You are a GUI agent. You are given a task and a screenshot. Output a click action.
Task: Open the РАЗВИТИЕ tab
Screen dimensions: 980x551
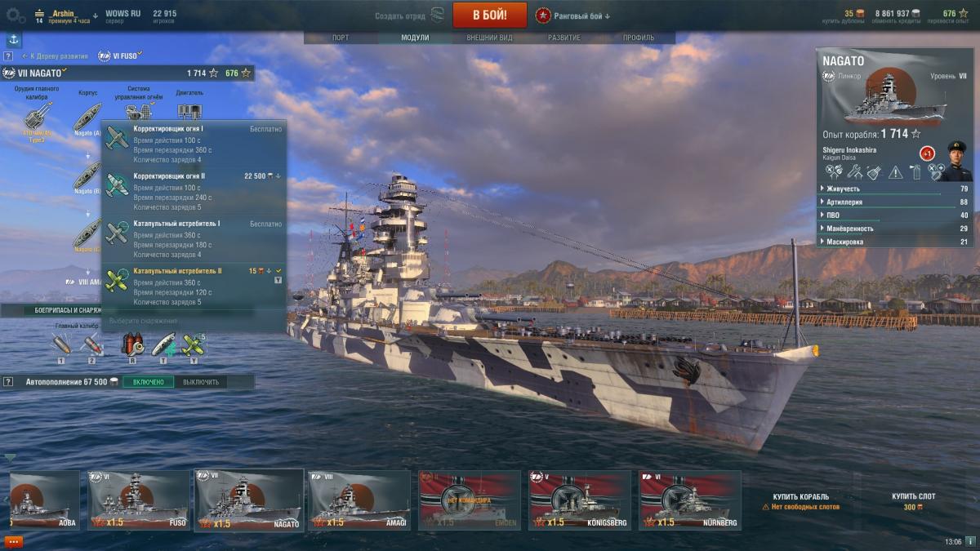click(x=564, y=38)
